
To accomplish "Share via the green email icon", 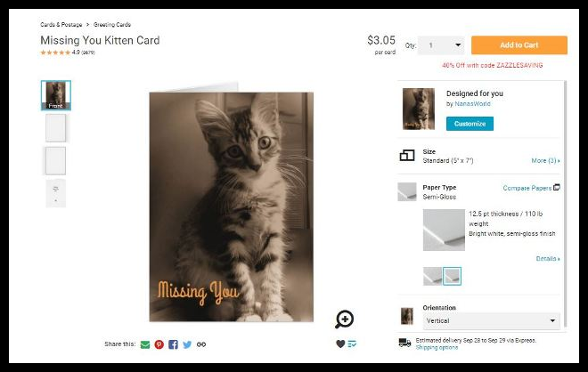I will tap(145, 344).
